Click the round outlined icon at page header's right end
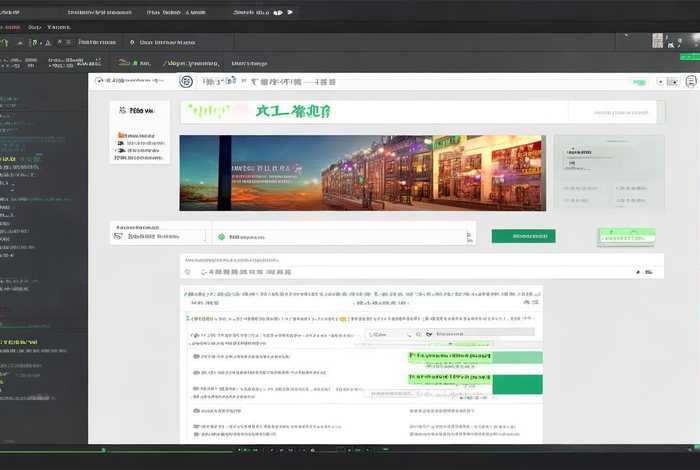700x470 pixels. [691, 82]
